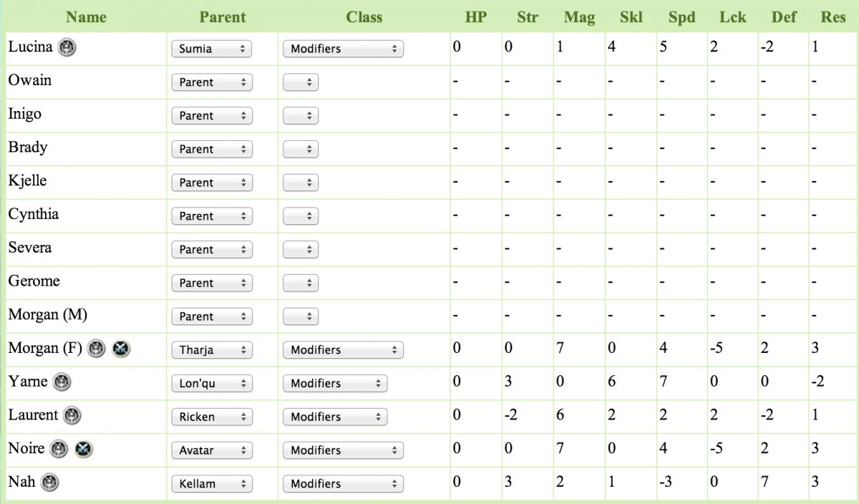Open Nah's Kellam parent dropdown
Viewport: 859px width, 504px height.
(x=212, y=484)
